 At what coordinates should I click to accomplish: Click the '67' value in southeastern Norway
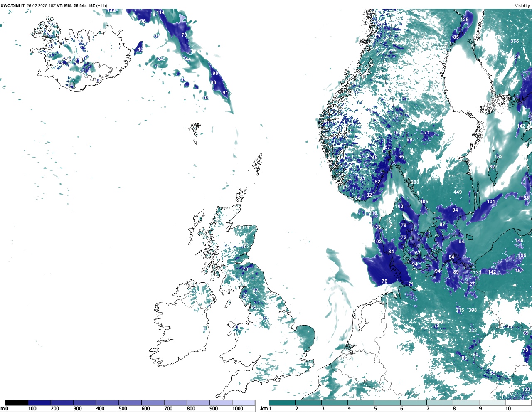[388, 147]
